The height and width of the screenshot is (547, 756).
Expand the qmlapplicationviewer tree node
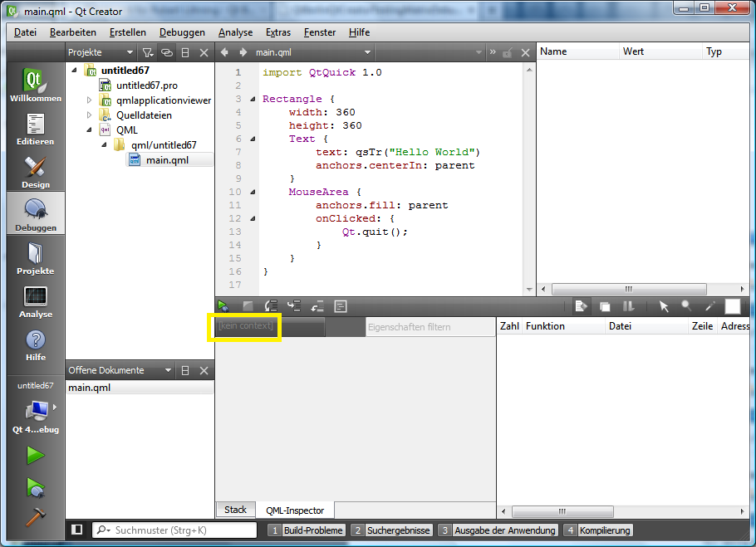point(90,100)
